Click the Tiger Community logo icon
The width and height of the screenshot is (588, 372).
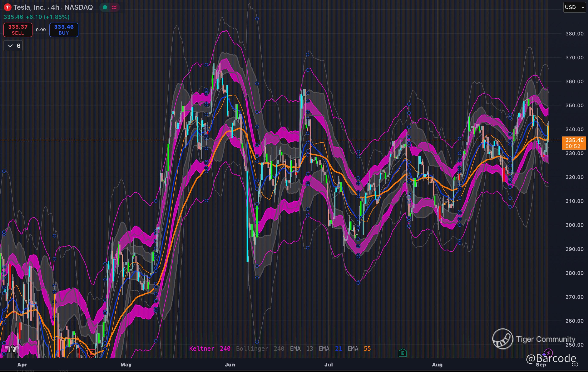click(x=503, y=339)
